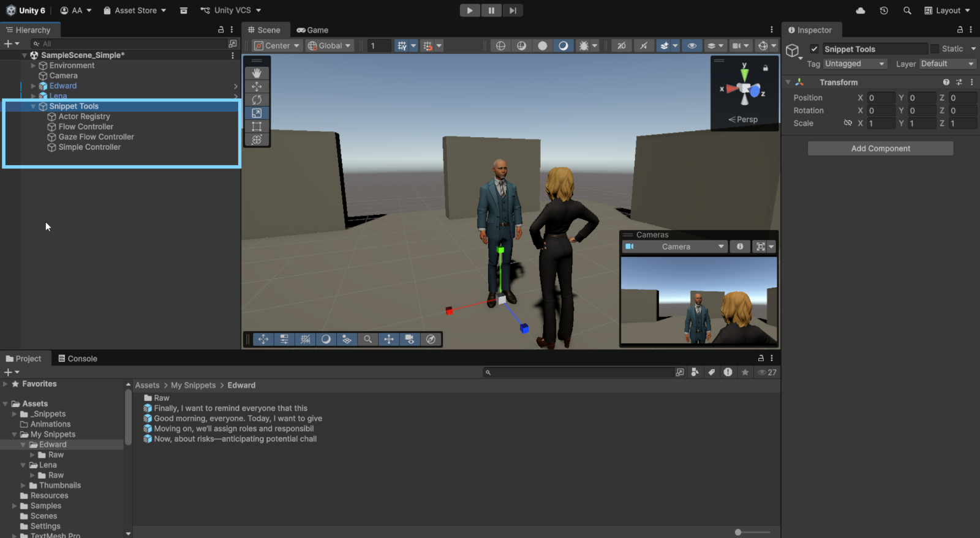This screenshot has width=980, height=538.
Task: Open the Unity VCS menu
Action: pos(231,10)
